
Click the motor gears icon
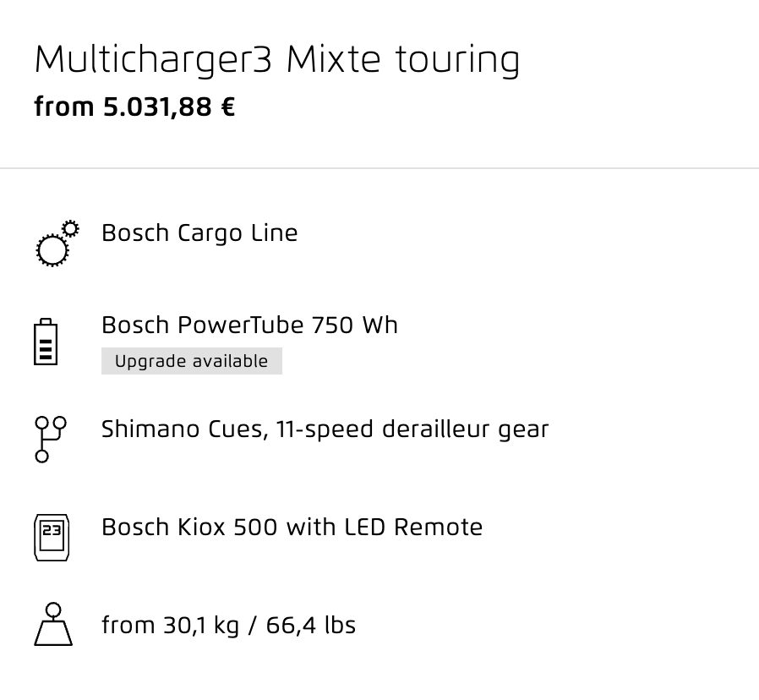coord(57,243)
